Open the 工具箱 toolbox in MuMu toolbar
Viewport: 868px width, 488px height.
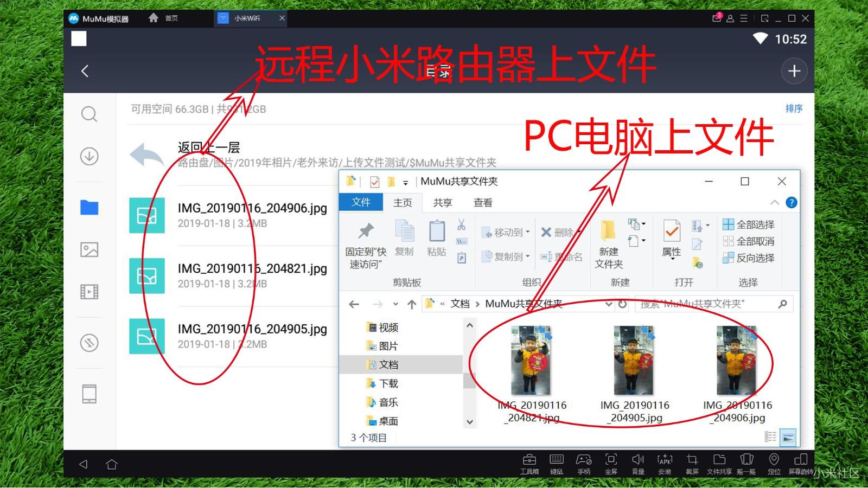(x=529, y=464)
